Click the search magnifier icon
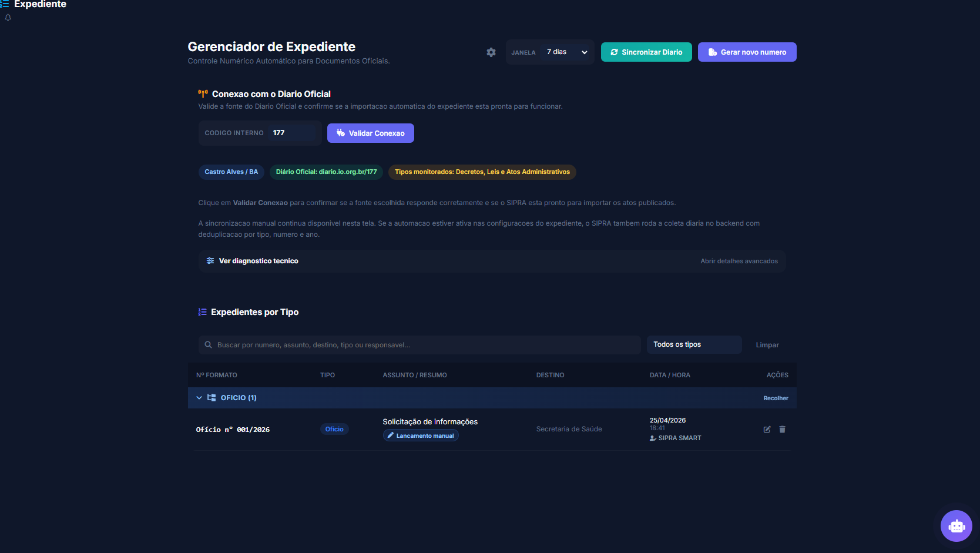The width and height of the screenshot is (980, 553). [208, 345]
